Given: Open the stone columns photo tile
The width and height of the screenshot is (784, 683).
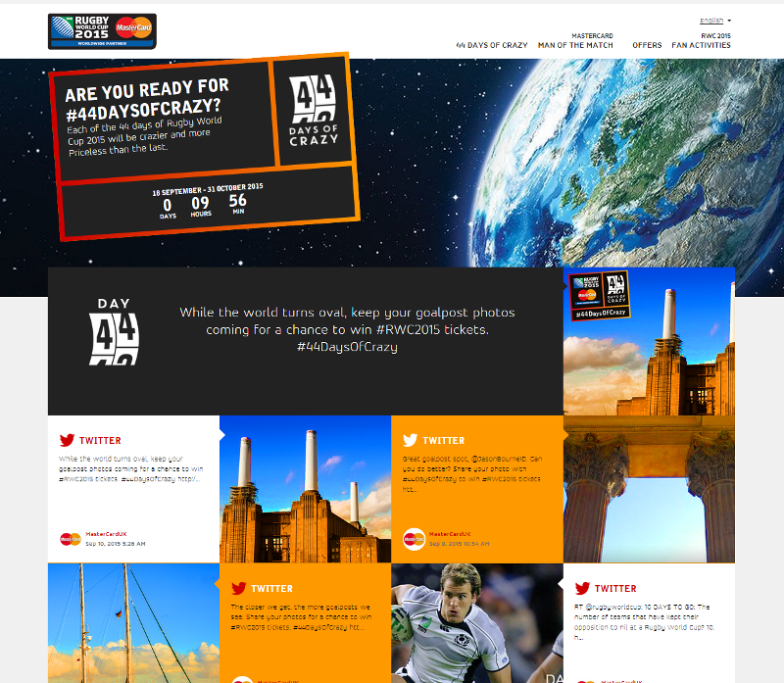Looking at the screenshot, I should (x=649, y=489).
